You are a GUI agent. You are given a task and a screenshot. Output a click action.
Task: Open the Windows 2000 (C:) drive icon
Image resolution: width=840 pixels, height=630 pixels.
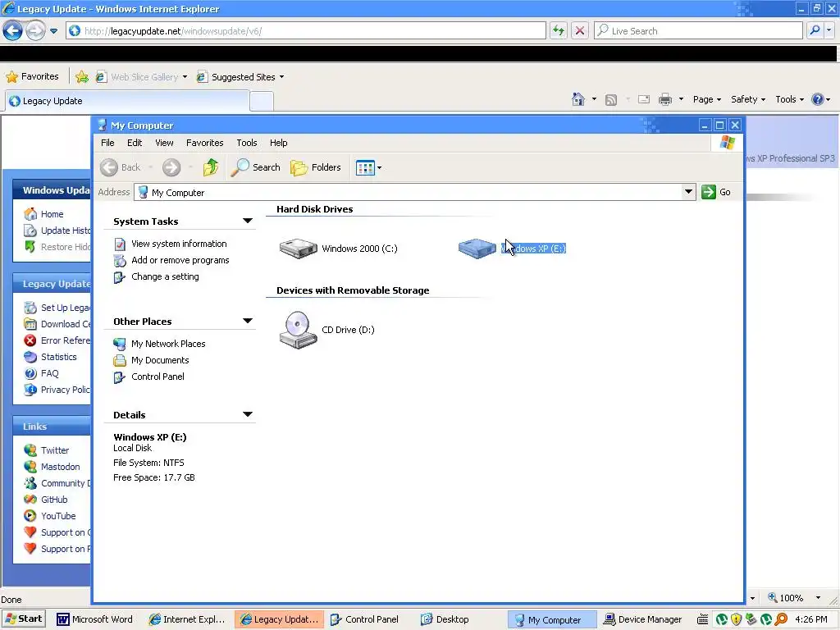(299, 248)
